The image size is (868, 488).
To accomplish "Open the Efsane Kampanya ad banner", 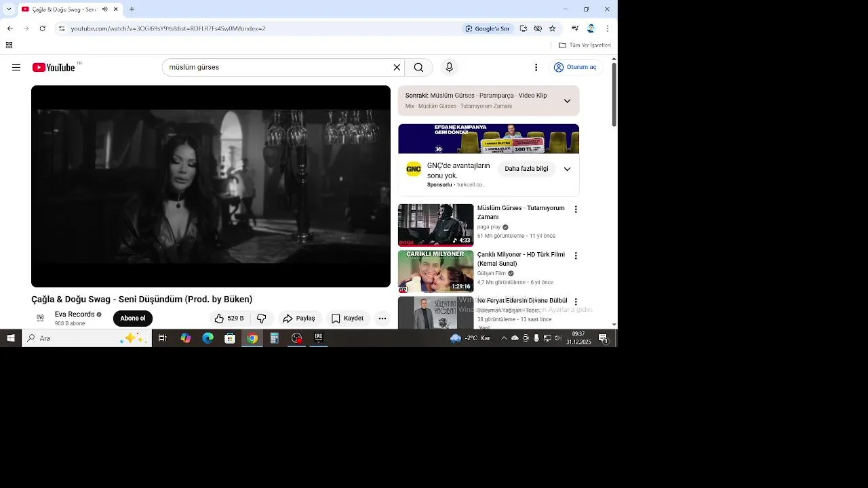I will [488, 139].
